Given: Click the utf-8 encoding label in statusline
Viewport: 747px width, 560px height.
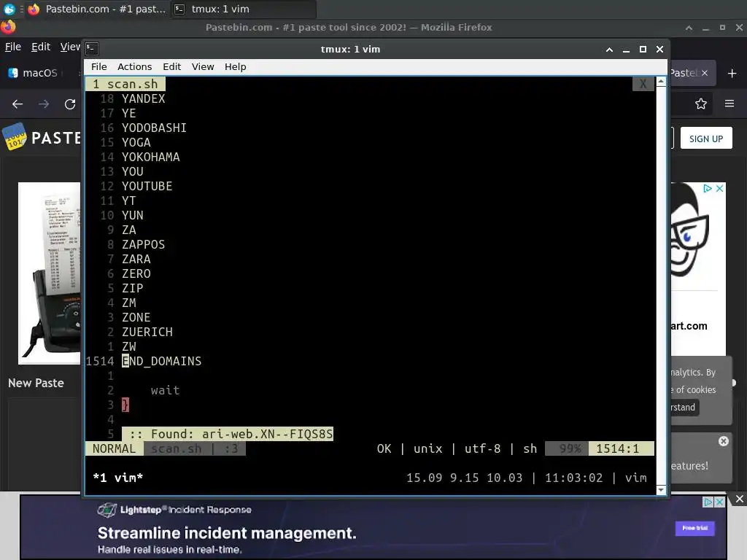Looking at the screenshot, I should click(x=482, y=448).
